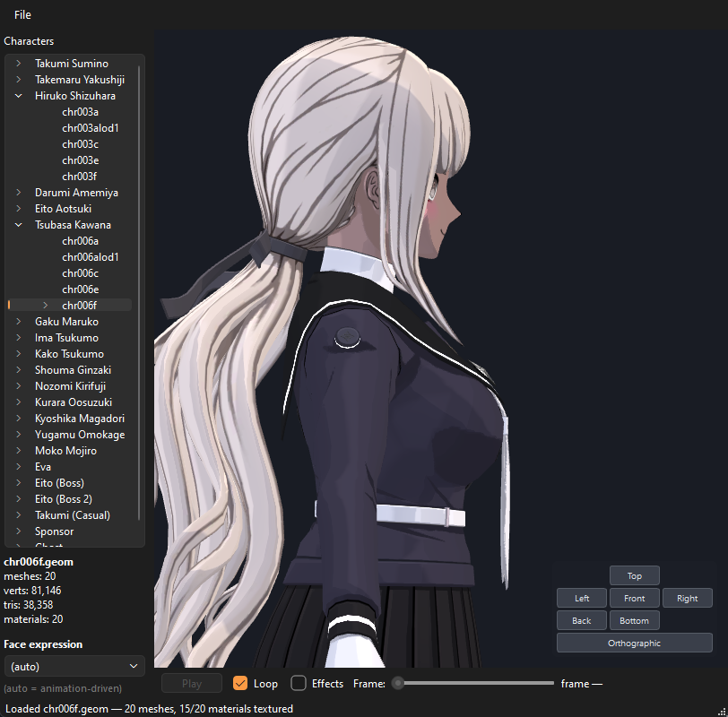Viewport: 728px width, 717px height.
Task: Expand the Yugamu Omokage node
Action: (x=19, y=435)
